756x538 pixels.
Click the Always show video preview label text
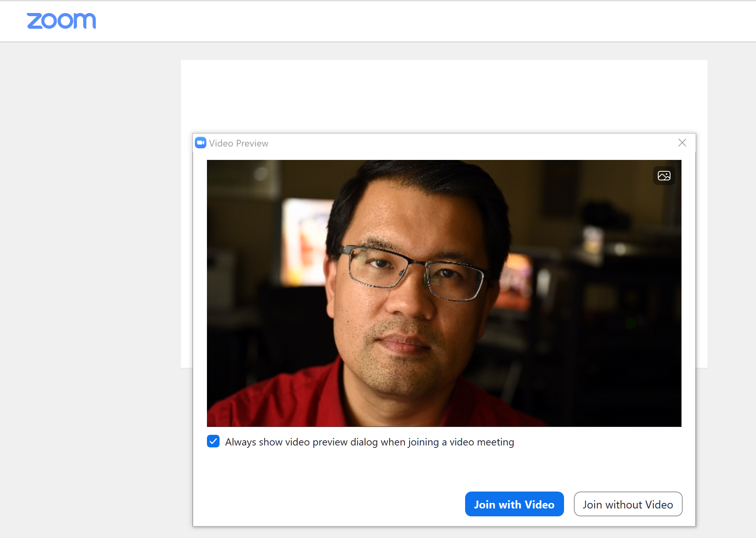[x=369, y=442]
